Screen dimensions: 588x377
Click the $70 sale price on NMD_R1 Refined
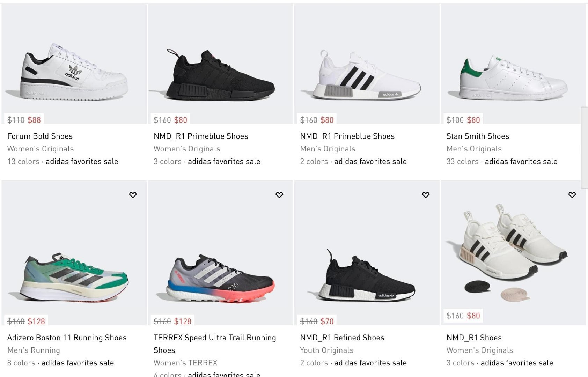click(x=327, y=321)
